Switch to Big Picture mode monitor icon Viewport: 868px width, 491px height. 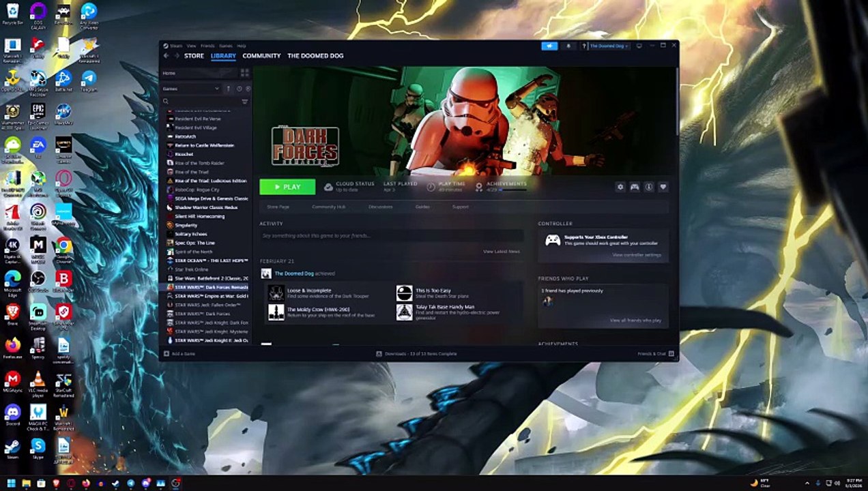pyautogui.click(x=639, y=46)
